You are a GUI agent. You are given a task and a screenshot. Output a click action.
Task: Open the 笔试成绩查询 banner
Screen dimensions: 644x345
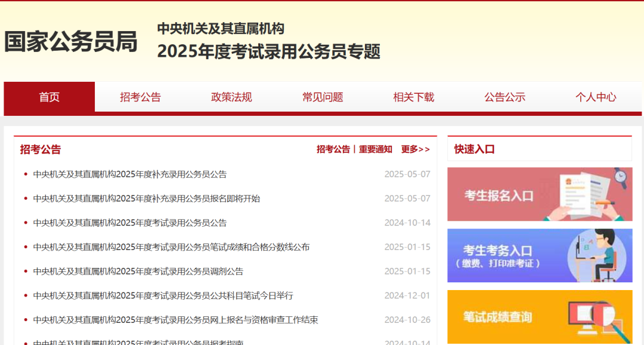(539, 316)
